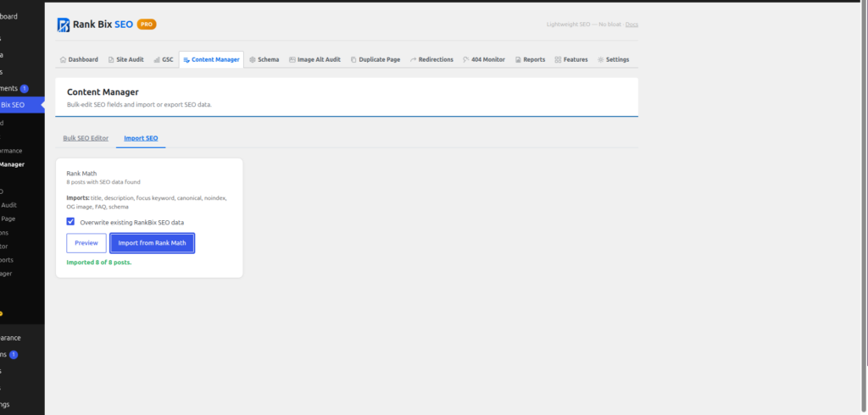This screenshot has height=415, width=868.
Task: Click the Redirections arrow icon
Action: coord(414,60)
